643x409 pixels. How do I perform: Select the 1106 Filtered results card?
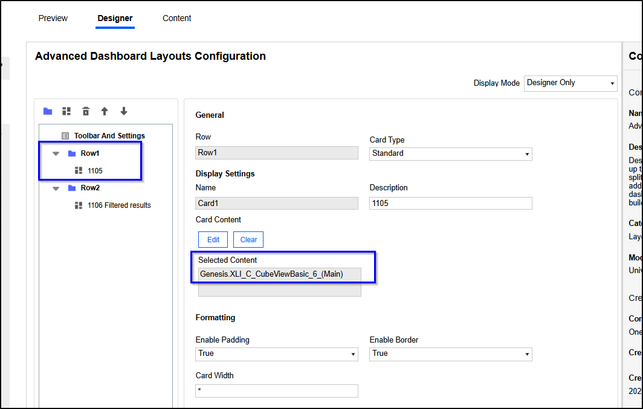pos(118,205)
